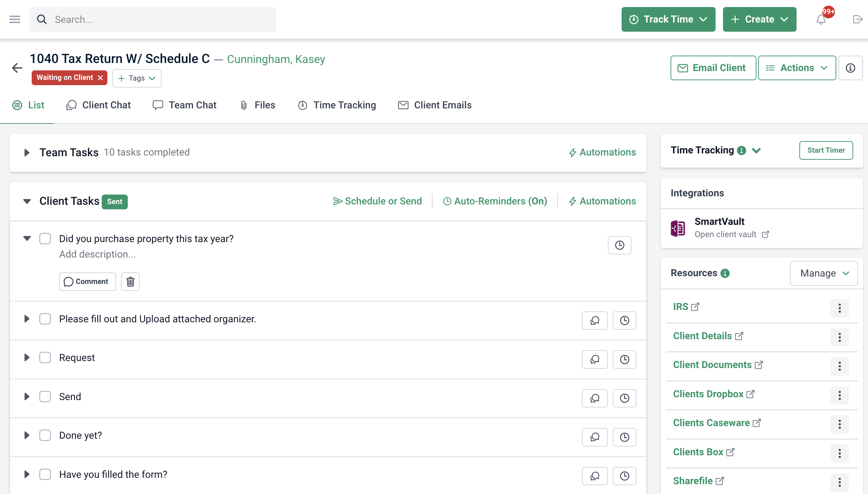
Task: Open Cunningham, Kasey client link
Action: (276, 59)
